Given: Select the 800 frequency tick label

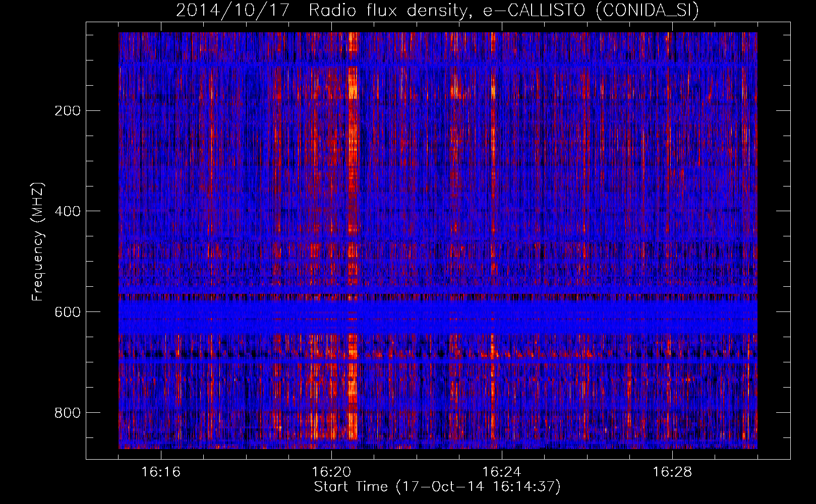Looking at the screenshot, I should (x=67, y=413).
